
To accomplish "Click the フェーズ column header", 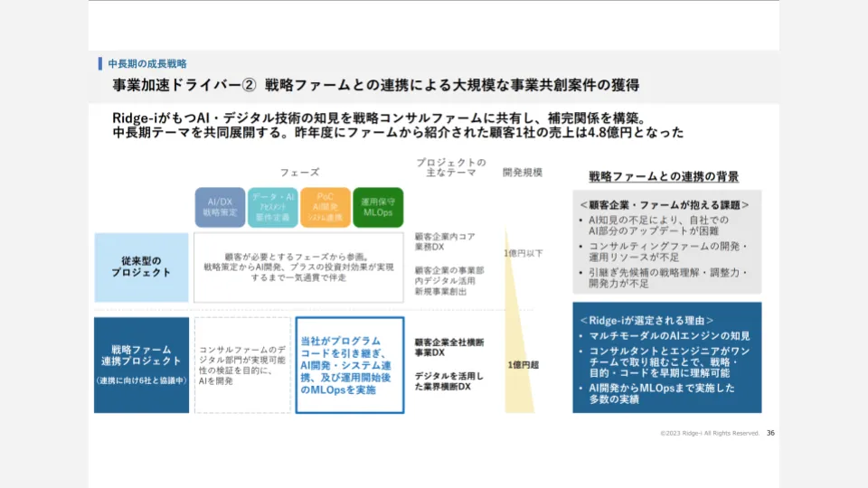I will 299,172.
